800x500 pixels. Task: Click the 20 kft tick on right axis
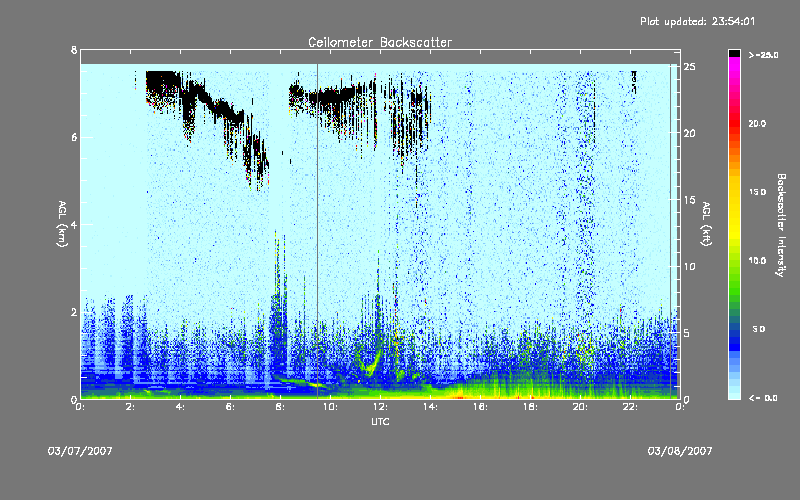click(690, 133)
